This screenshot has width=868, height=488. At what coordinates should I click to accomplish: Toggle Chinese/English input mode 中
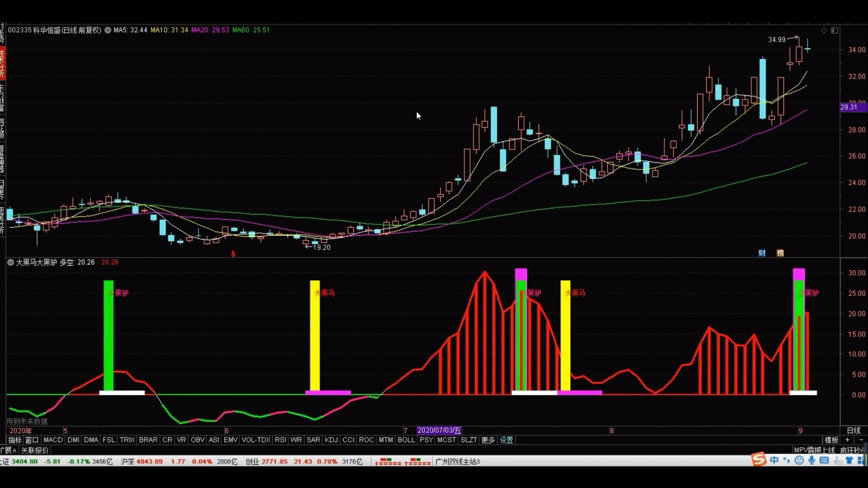coord(774,460)
